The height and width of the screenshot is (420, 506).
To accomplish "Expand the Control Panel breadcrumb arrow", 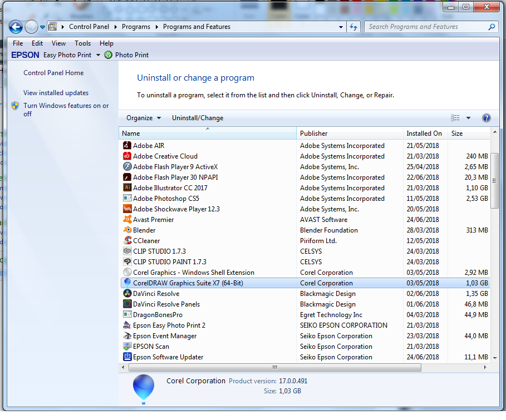I will [116, 27].
